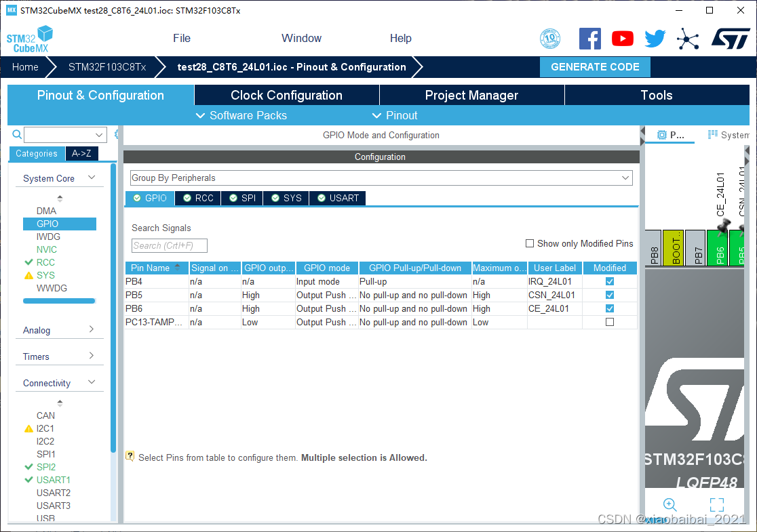The width and height of the screenshot is (757, 532).
Task: Expand the Software Packs menu
Action: coord(241,116)
